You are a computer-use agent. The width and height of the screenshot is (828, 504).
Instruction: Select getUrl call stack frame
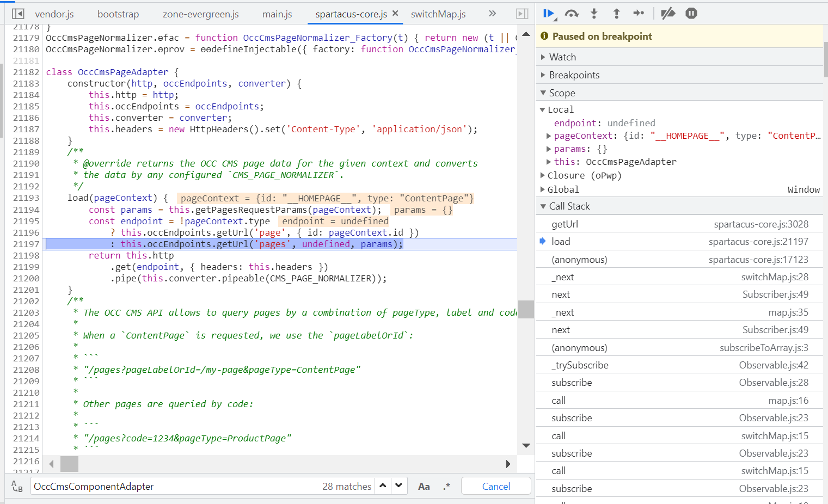coord(679,224)
